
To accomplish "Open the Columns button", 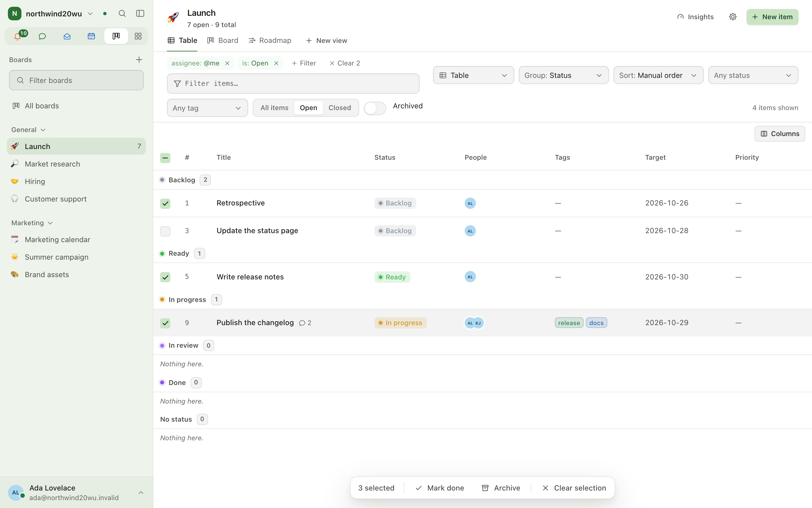I will click(780, 134).
